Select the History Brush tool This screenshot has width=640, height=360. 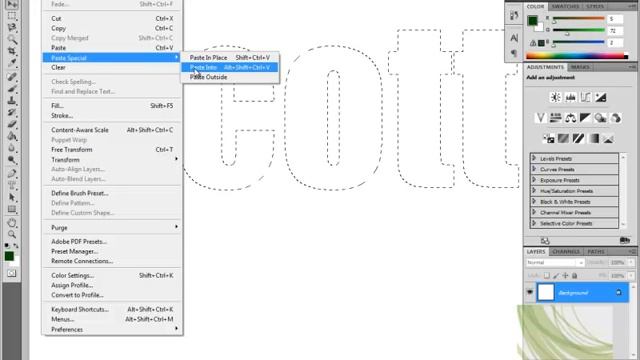[12, 112]
